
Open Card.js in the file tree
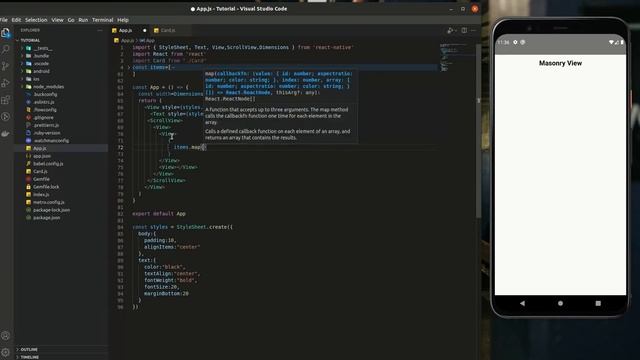(x=40, y=171)
